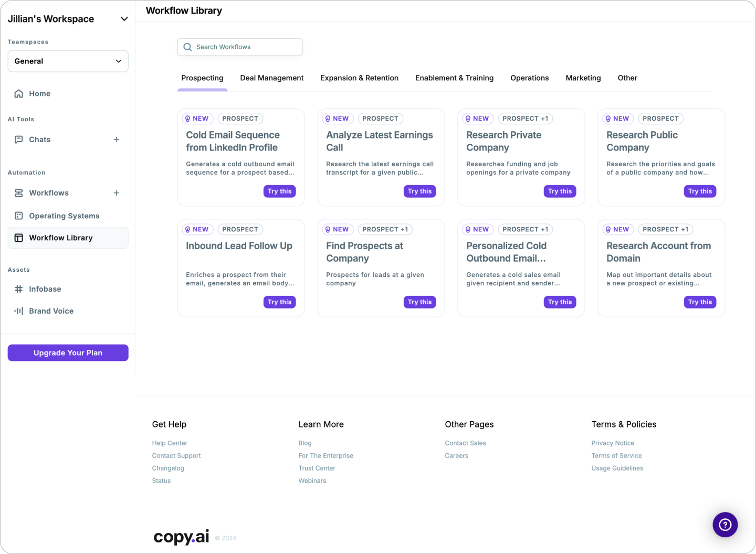Open Inbound Lead Follow Up card title
Screen dimensions: 756x554
(239, 246)
